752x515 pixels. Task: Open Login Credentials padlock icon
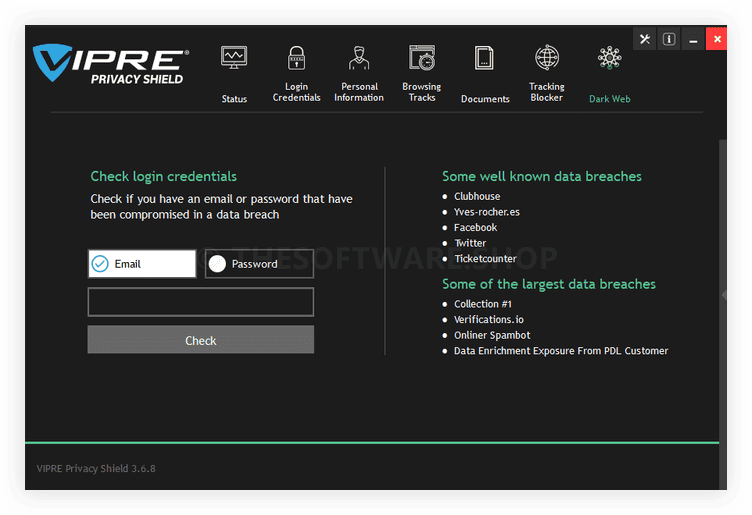click(x=296, y=58)
